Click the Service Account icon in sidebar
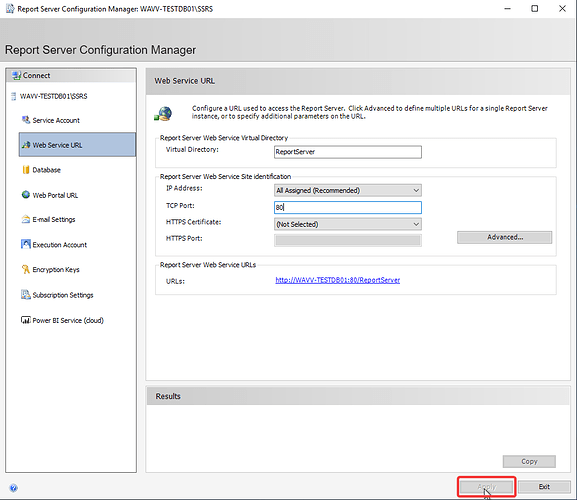Screen dimensions: 577x500 (x=25, y=120)
